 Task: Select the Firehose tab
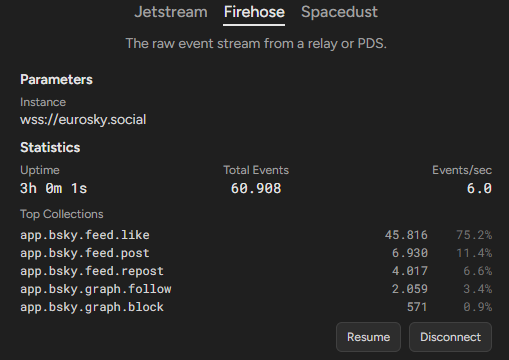tap(254, 13)
